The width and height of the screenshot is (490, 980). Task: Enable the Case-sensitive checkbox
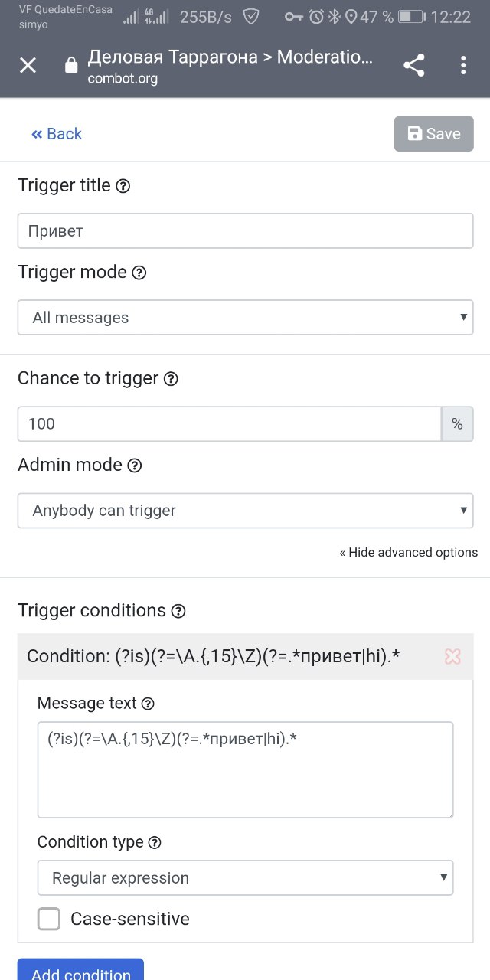(49, 919)
